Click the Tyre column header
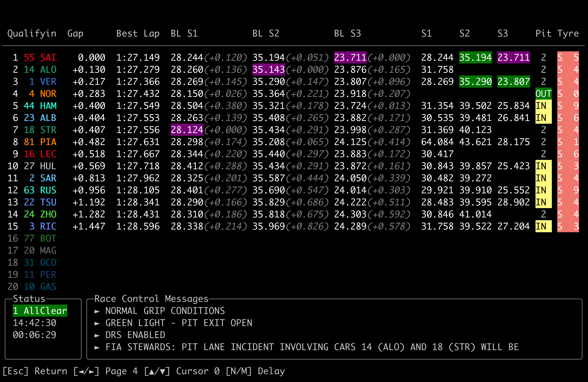The height and width of the screenshot is (382, 588). [568, 33]
